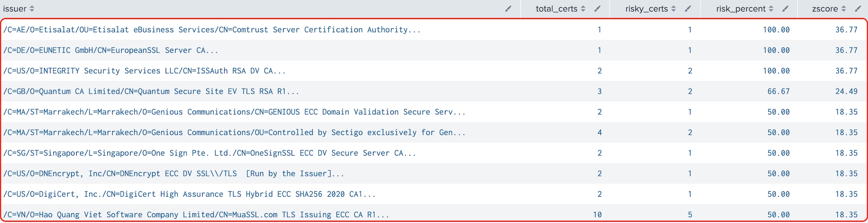Sort by risk_percent using sort arrows
The width and height of the screenshot is (868, 223).
(x=771, y=8)
